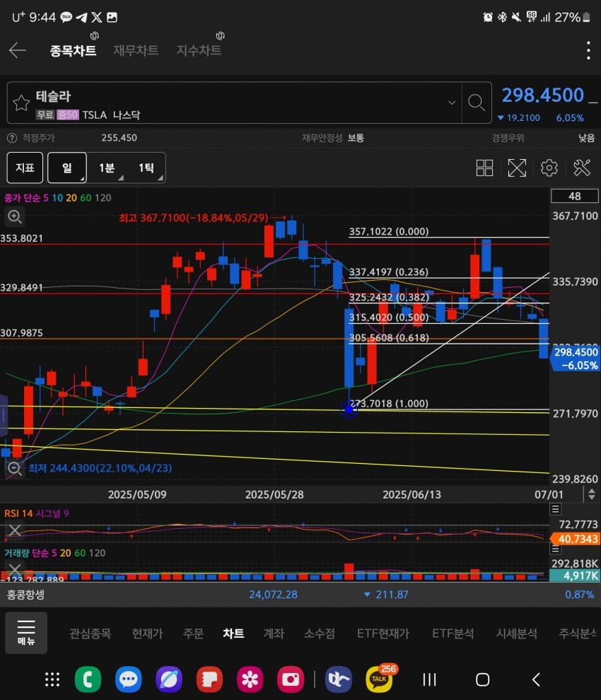
Task: Select the 1분 minute period button
Action: 107,168
